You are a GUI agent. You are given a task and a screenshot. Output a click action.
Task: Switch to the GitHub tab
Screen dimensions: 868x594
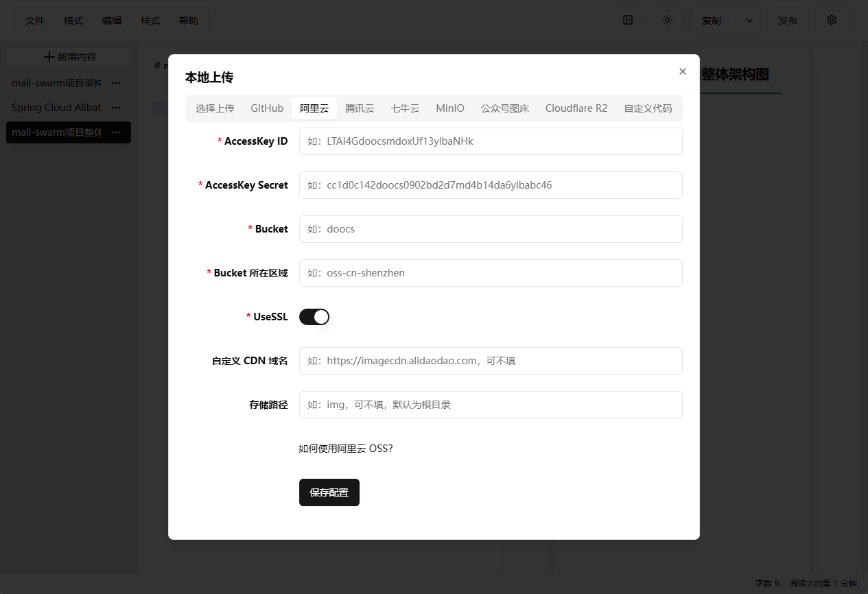267,108
